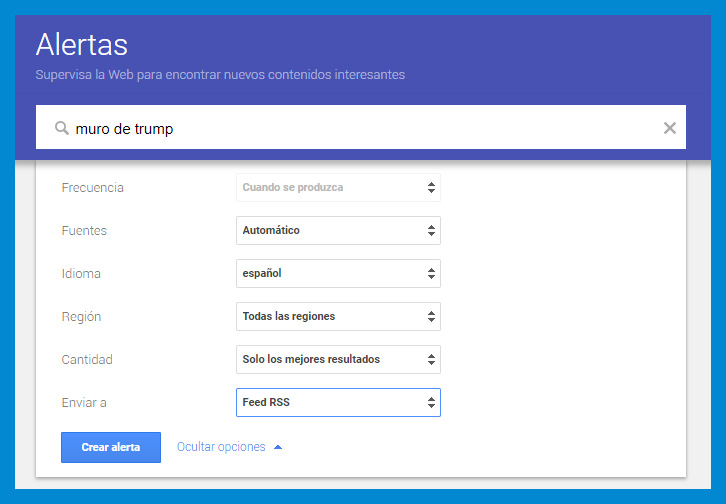This screenshot has height=504, width=726.
Task: Click the Crear alerta button
Action: (x=111, y=447)
